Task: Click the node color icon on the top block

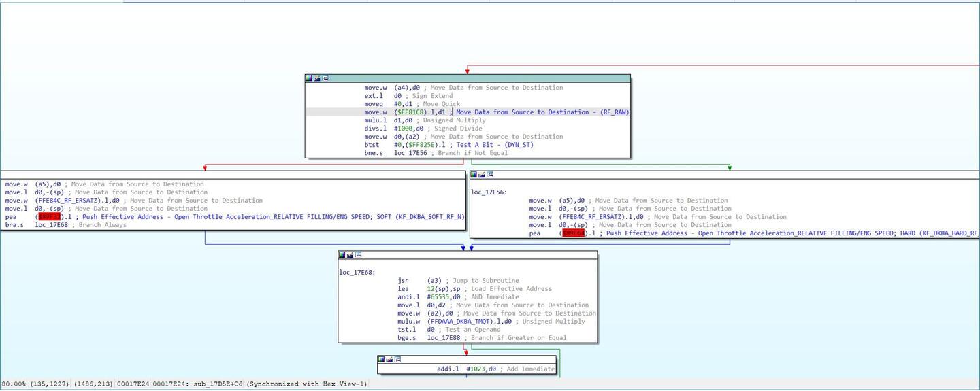Action: (x=309, y=78)
